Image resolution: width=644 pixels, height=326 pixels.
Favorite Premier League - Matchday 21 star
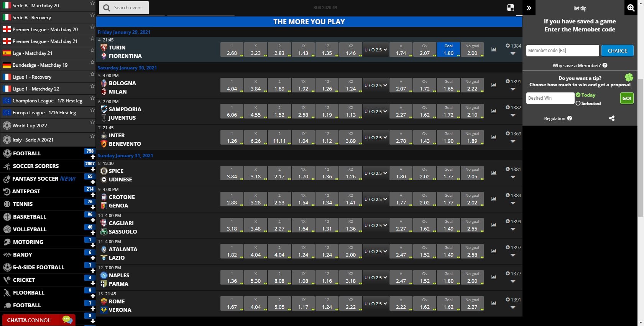[x=92, y=39]
